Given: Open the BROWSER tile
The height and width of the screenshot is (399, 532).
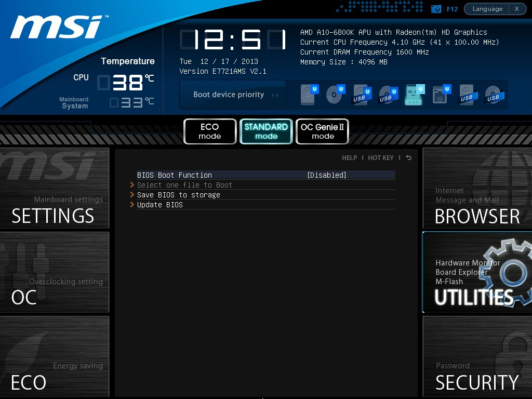Looking at the screenshot, I should 477,188.
